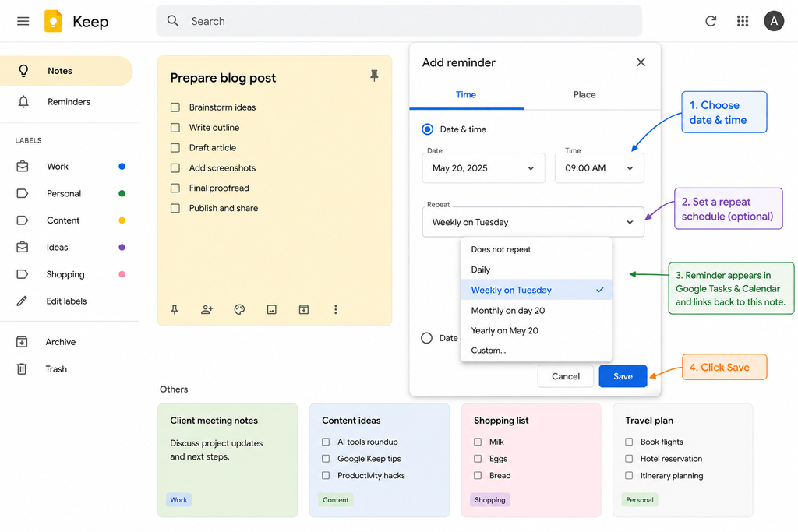Check the Draft article checkbox
Image resolution: width=798 pixels, height=532 pixels.
(175, 147)
